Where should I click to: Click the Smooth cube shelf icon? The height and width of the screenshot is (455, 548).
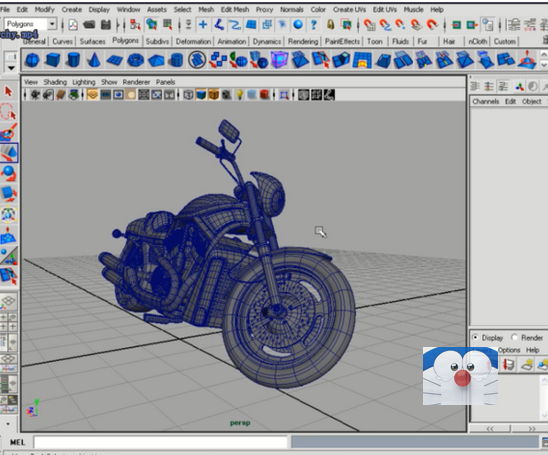click(x=279, y=60)
